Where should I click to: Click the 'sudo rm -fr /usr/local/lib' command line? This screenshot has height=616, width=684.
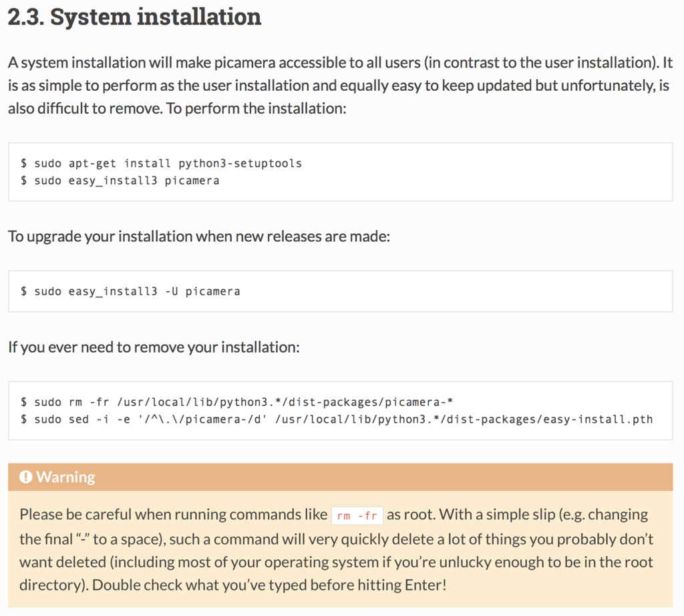236,402
